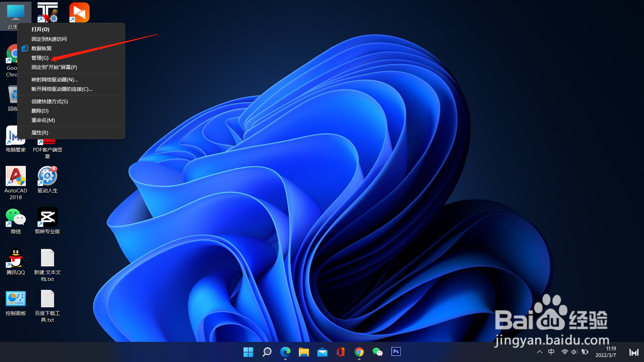Select the 剪映专业版 desktop icon
Viewport: 644px width, 362px height.
click(48, 221)
